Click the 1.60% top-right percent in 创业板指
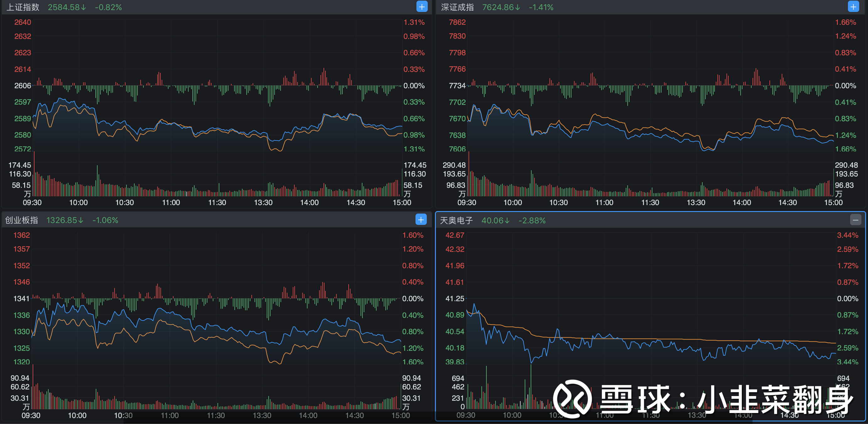 point(413,235)
